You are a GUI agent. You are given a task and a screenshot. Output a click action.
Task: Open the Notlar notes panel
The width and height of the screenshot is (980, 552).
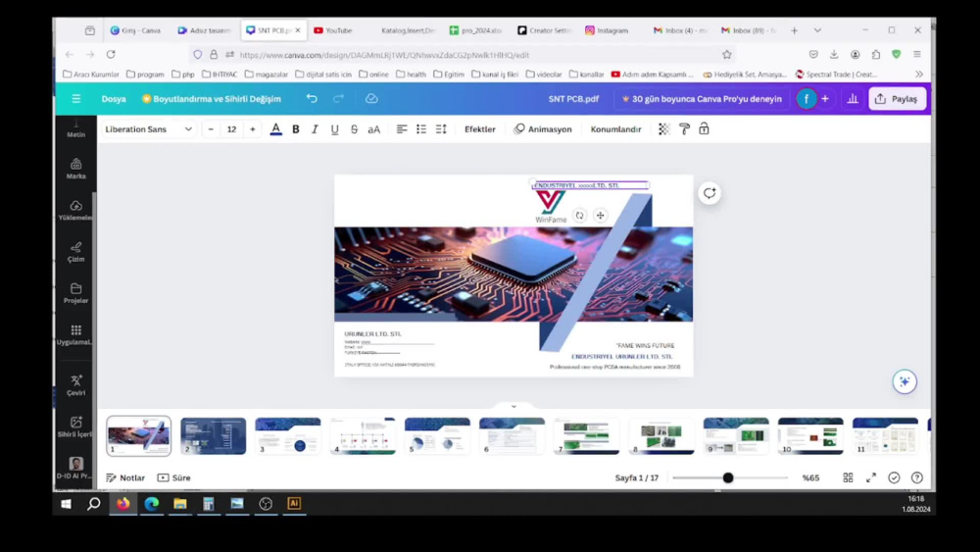coord(125,477)
